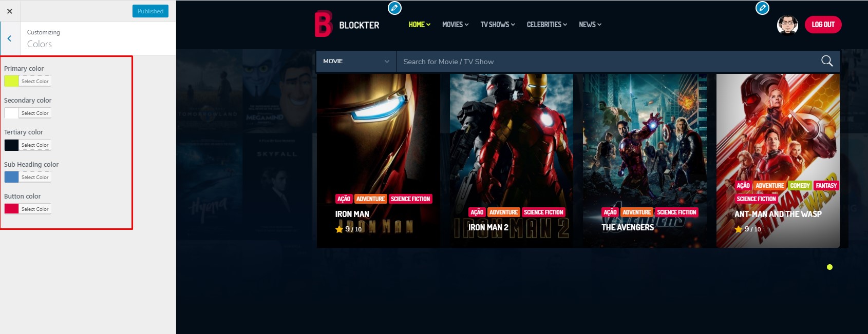
Task: Close the Customizer with the X icon
Action: [x=9, y=11]
